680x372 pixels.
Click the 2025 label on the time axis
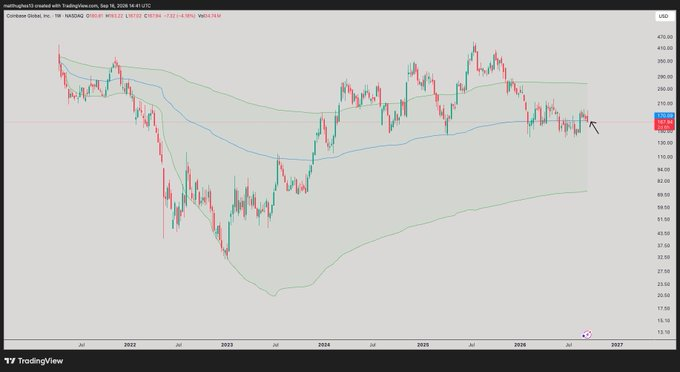[x=423, y=345]
